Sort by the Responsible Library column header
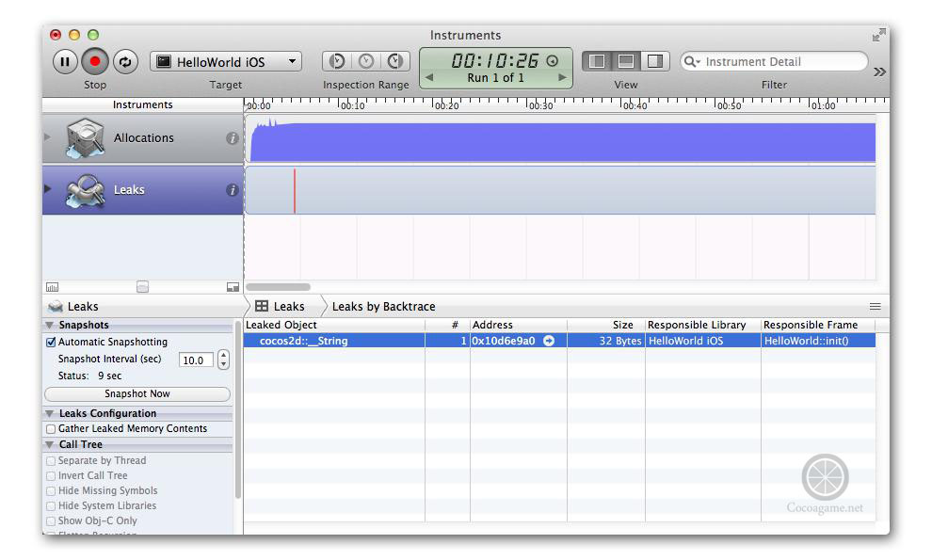 click(703, 326)
